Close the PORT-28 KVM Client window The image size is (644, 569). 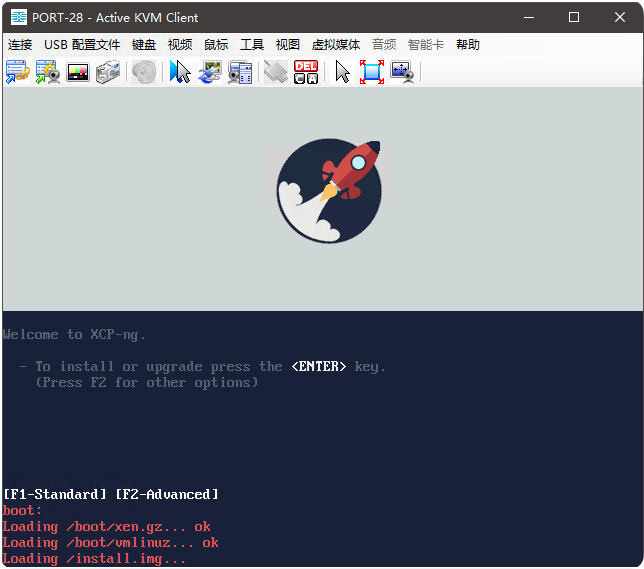pyautogui.click(x=620, y=17)
